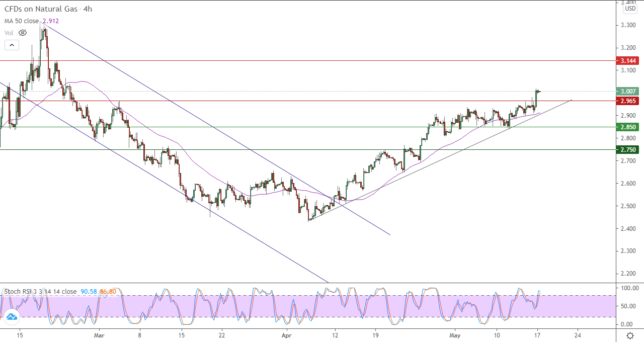This screenshot has width=644, height=342.
Task: Click the 2.500 price axis tick
Action: click(x=628, y=206)
